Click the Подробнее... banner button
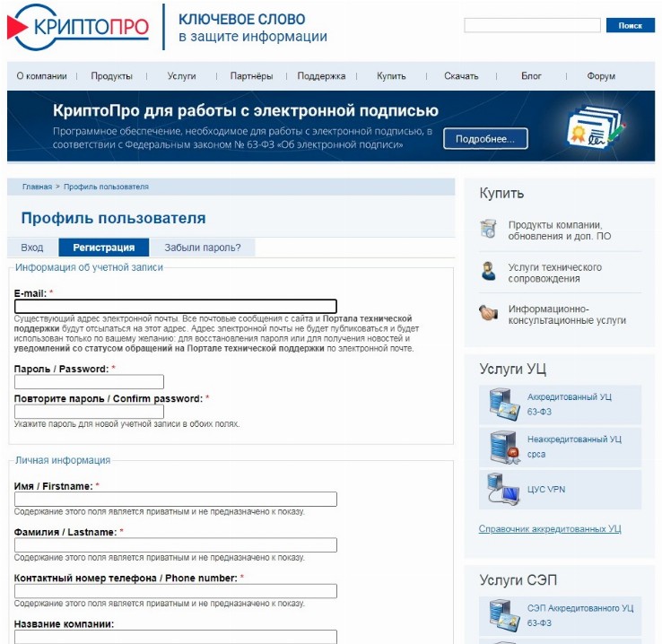Screen dimensions: 662x644 (485, 139)
